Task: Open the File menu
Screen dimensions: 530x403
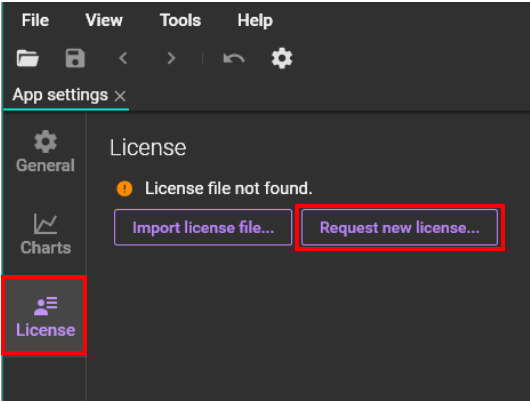Action: (x=35, y=20)
